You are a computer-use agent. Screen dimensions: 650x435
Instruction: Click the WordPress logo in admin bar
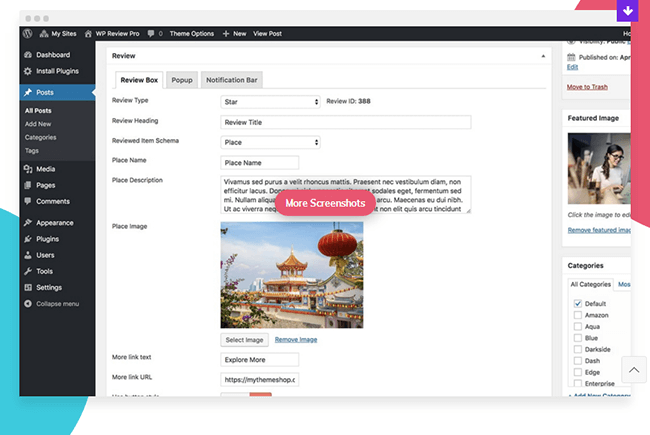click(27, 33)
